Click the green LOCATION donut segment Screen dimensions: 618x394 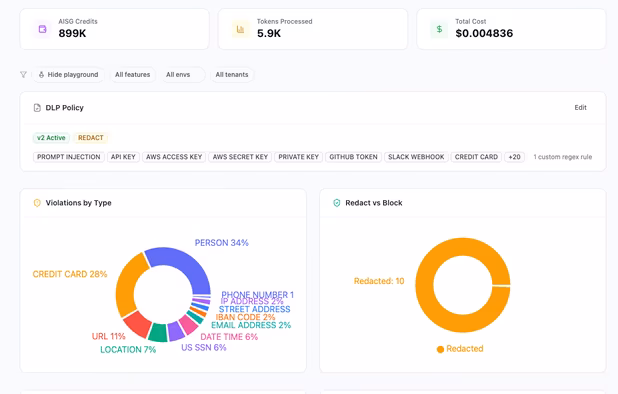point(158,332)
